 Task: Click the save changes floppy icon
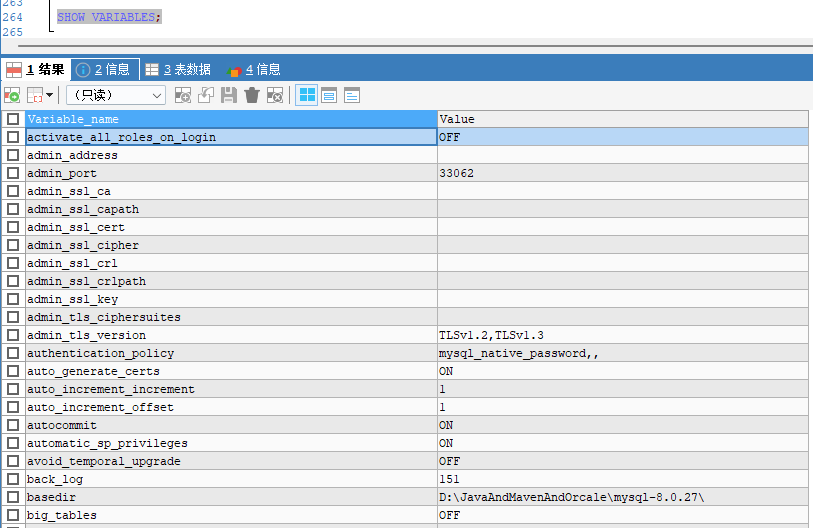click(229, 95)
